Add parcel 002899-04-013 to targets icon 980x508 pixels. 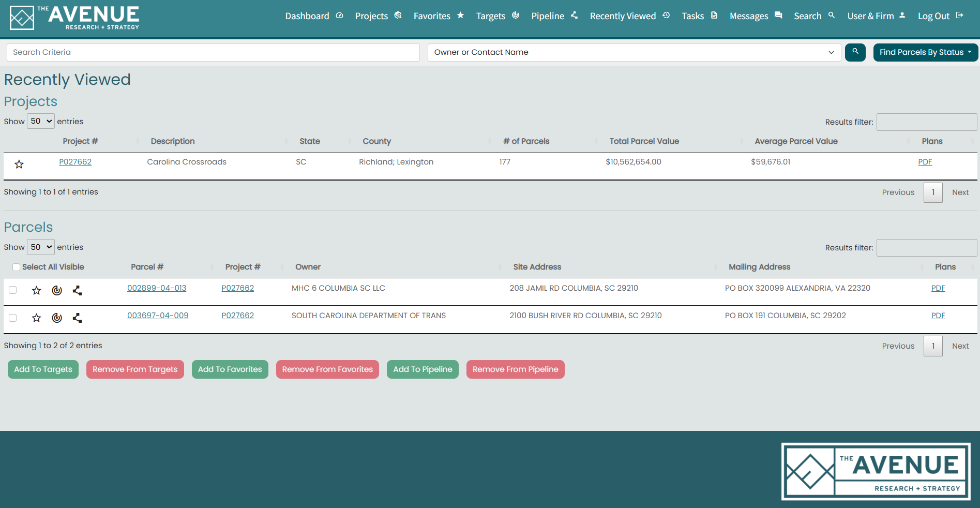coord(57,290)
